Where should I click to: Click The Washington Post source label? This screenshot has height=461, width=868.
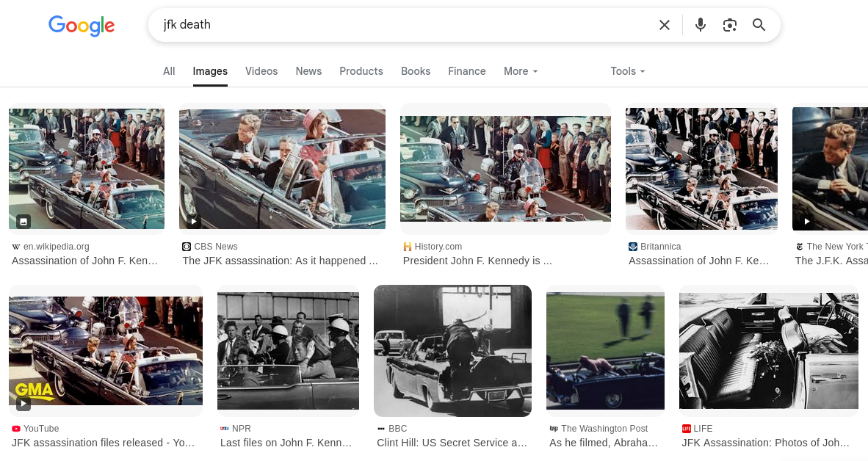tap(604, 429)
